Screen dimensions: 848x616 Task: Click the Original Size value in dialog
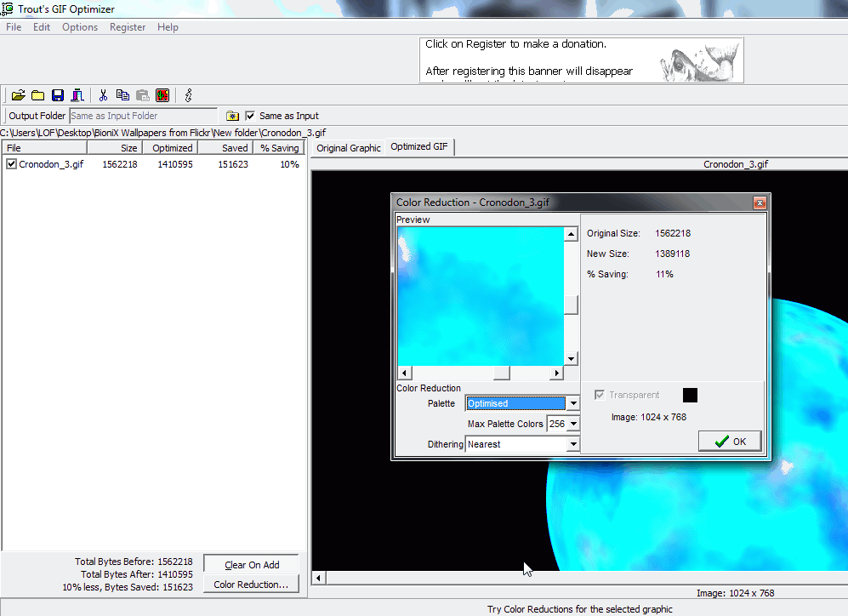click(673, 234)
